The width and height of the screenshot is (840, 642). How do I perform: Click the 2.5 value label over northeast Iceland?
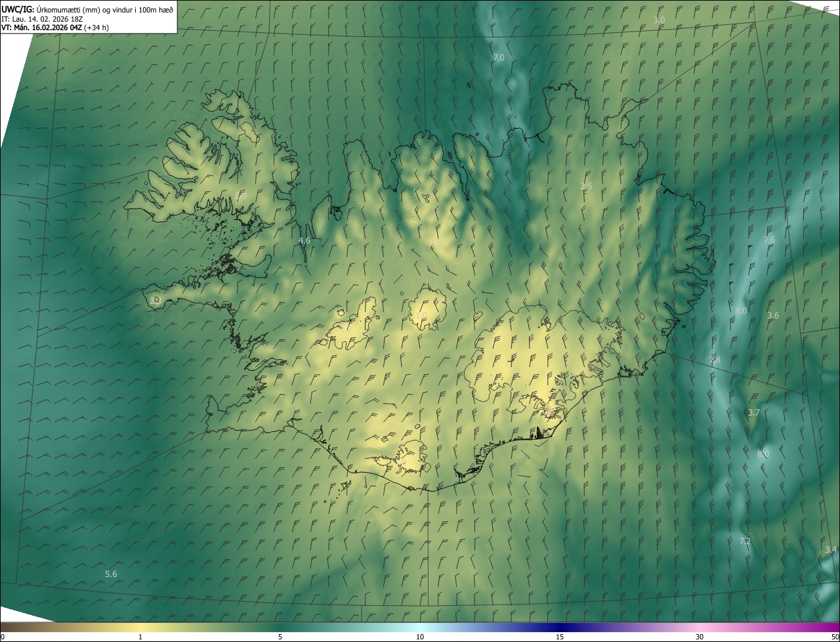[x=586, y=186]
